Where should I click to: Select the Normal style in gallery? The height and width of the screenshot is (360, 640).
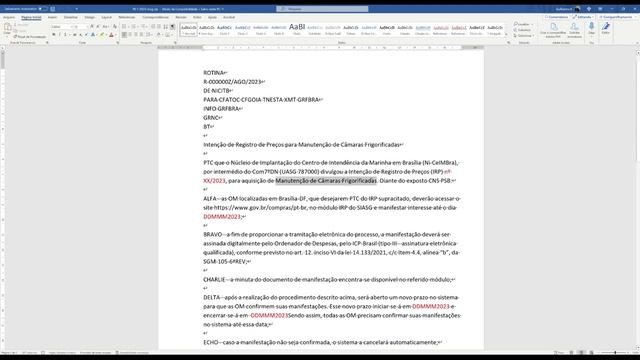[x=189, y=29]
